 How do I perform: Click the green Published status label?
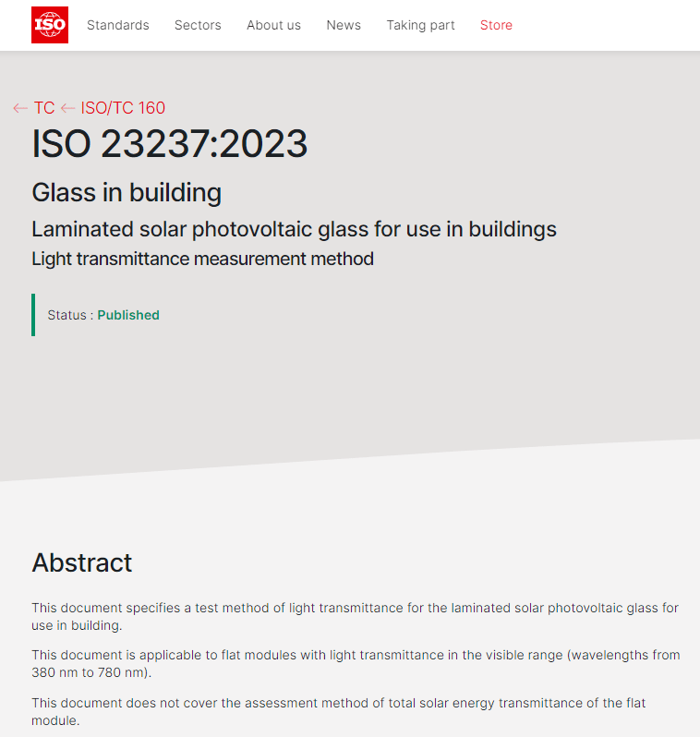click(x=128, y=315)
